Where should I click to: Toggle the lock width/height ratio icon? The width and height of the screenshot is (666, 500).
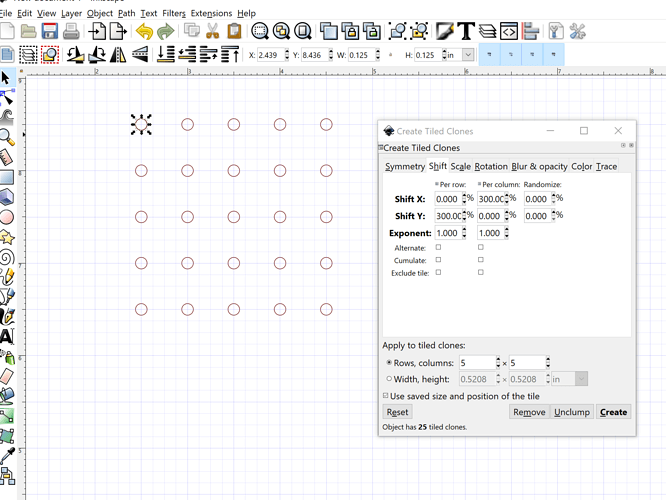point(390,55)
